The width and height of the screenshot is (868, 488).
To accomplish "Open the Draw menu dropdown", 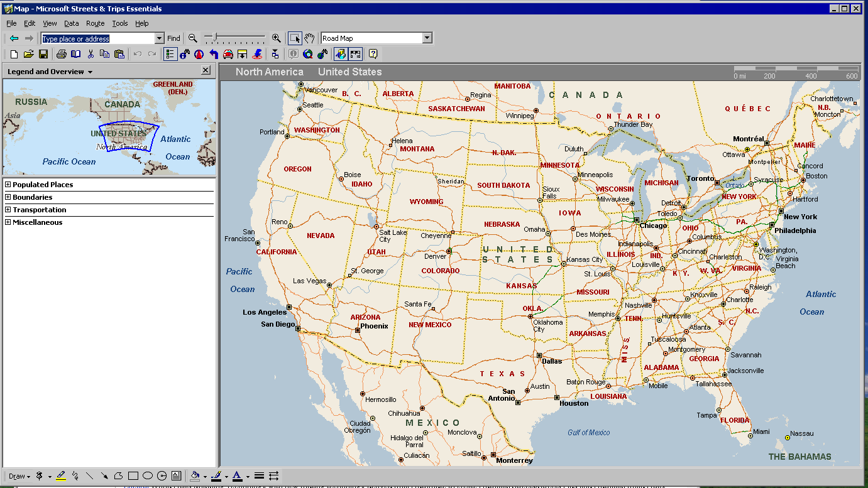I will pos(19,476).
